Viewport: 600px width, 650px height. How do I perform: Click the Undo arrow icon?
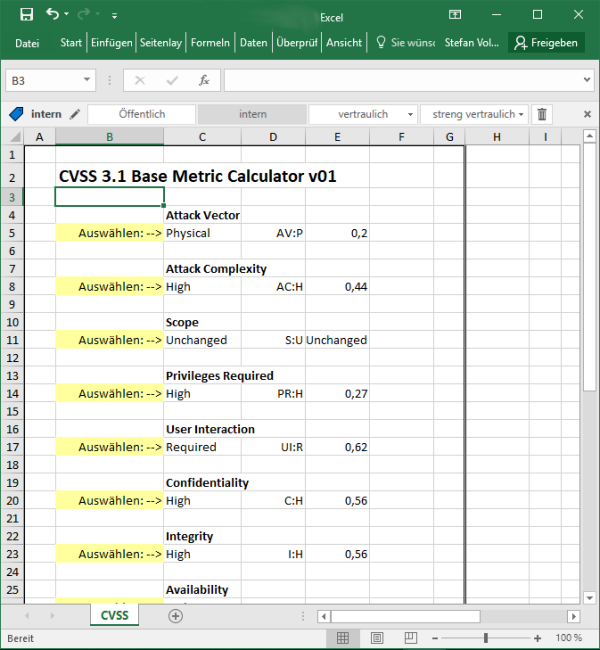[53, 15]
